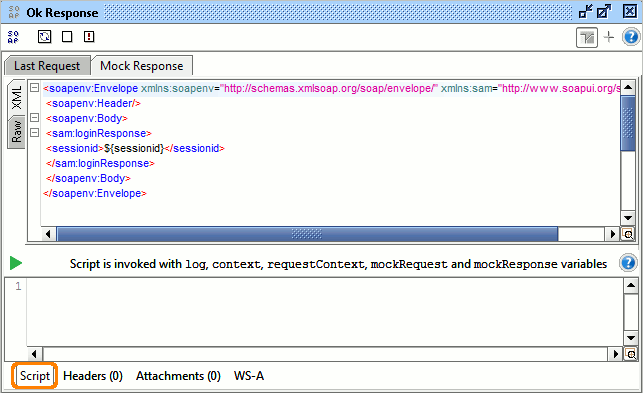
Task: Click the closing </sam:loginResponse> line
Action: pyautogui.click(x=100, y=163)
